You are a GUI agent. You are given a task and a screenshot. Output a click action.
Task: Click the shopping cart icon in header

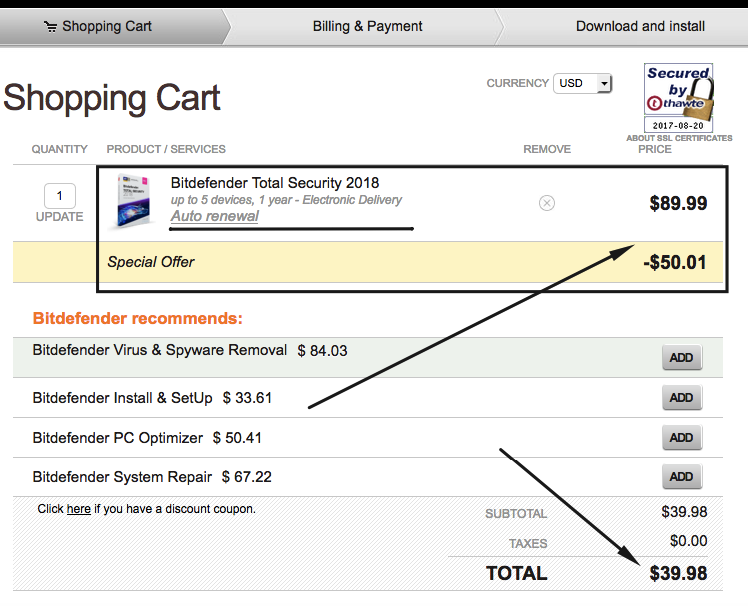tap(50, 27)
